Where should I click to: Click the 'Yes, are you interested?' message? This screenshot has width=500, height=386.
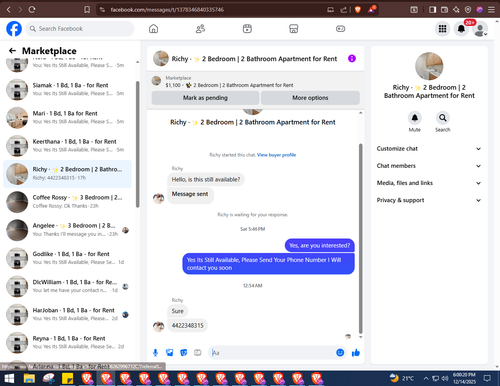pos(320,245)
